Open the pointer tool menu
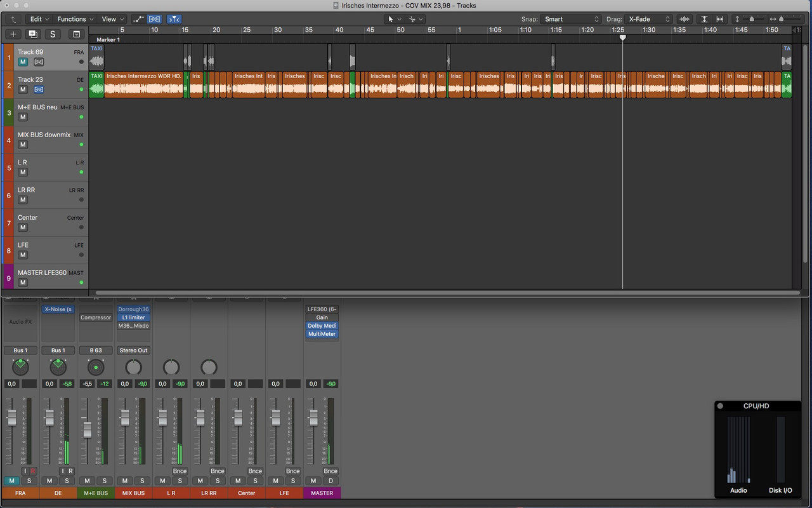 coord(393,19)
